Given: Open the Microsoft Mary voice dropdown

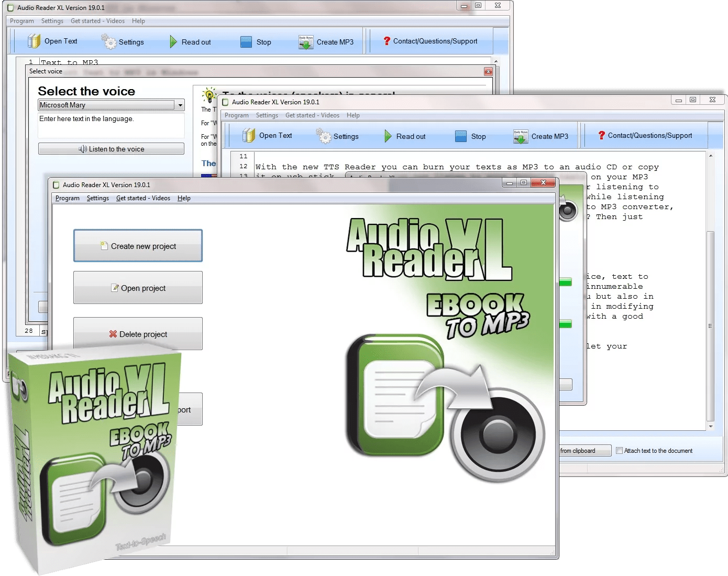Looking at the screenshot, I should click(x=180, y=105).
